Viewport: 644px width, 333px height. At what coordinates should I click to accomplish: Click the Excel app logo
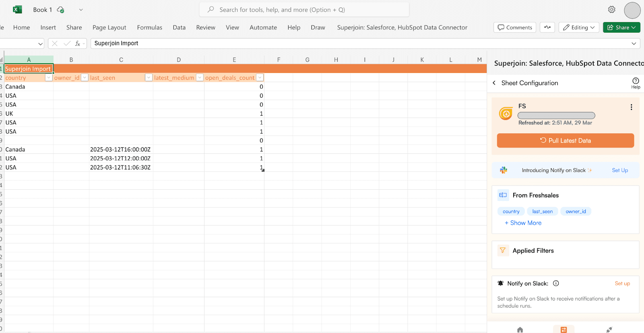coord(17,10)
